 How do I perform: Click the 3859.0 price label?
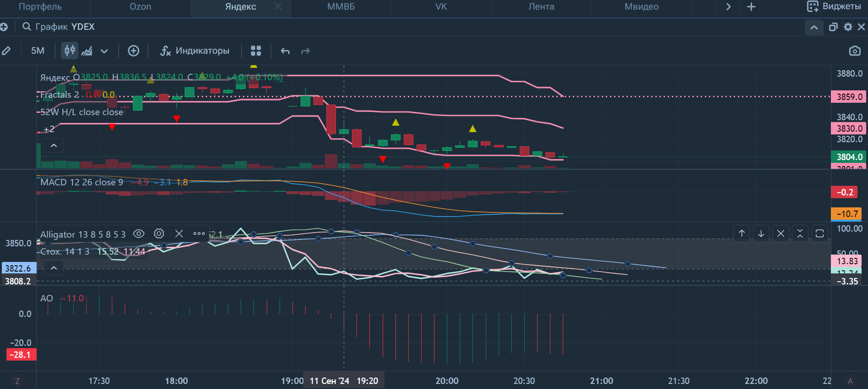[x=849, y=97]
